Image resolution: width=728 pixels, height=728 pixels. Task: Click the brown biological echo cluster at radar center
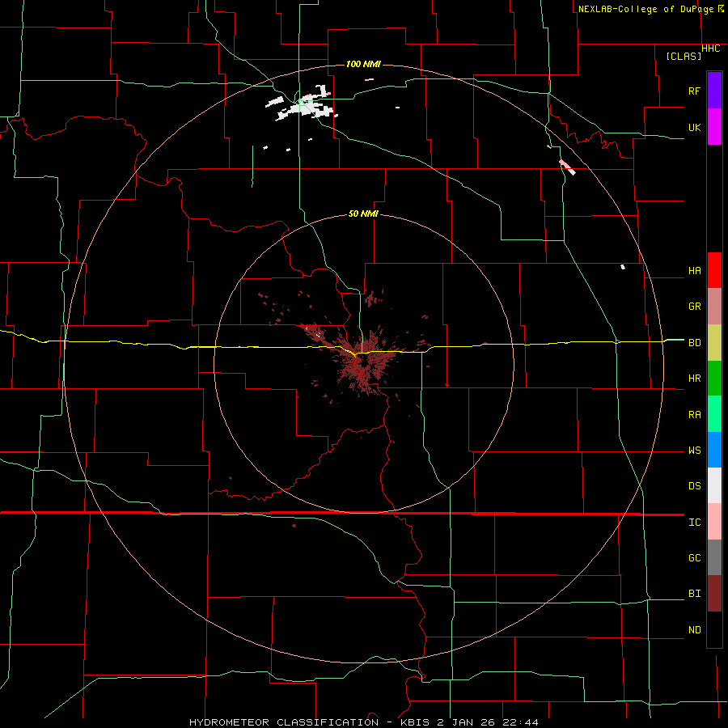click(365, 362)
